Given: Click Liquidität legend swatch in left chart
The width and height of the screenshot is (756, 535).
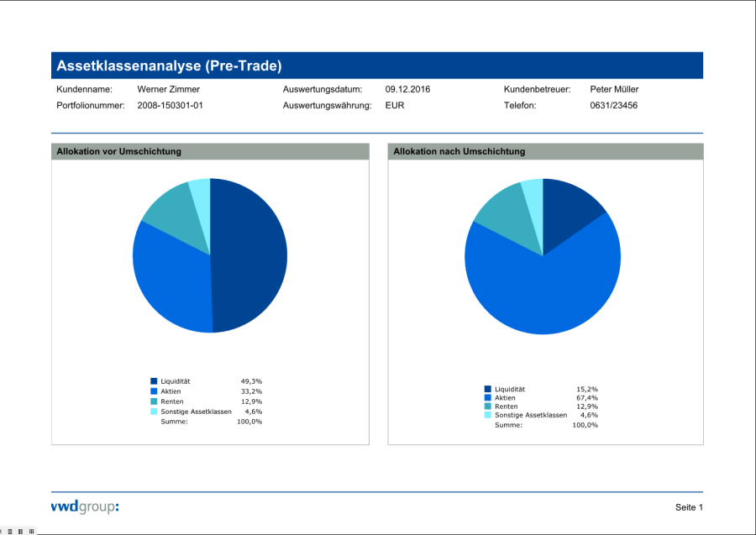Looking at the screenshot, I should pyautogui.click(x=154, y=381).
